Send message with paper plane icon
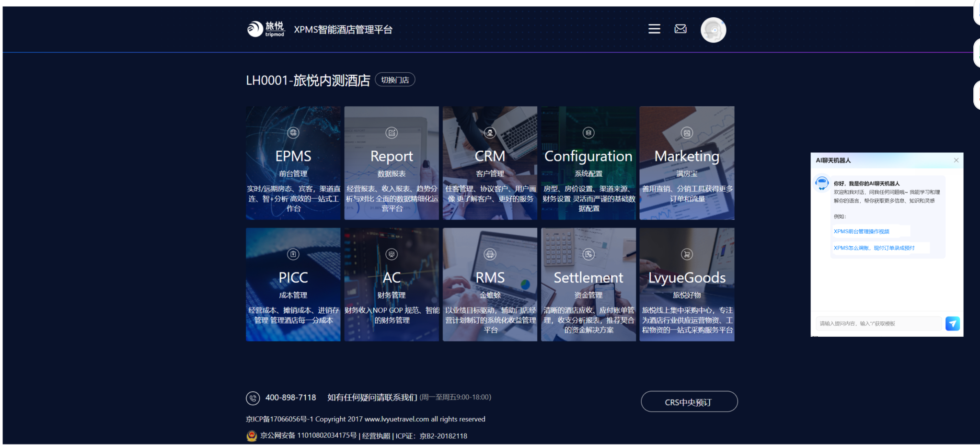 coord(952,324)
